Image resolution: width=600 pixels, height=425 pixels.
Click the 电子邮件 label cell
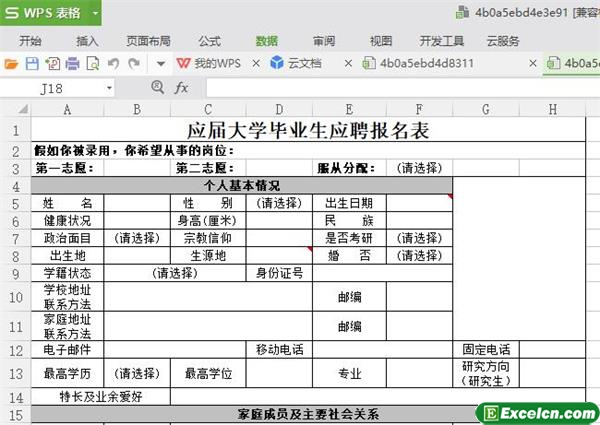click(x=67, y=349)
